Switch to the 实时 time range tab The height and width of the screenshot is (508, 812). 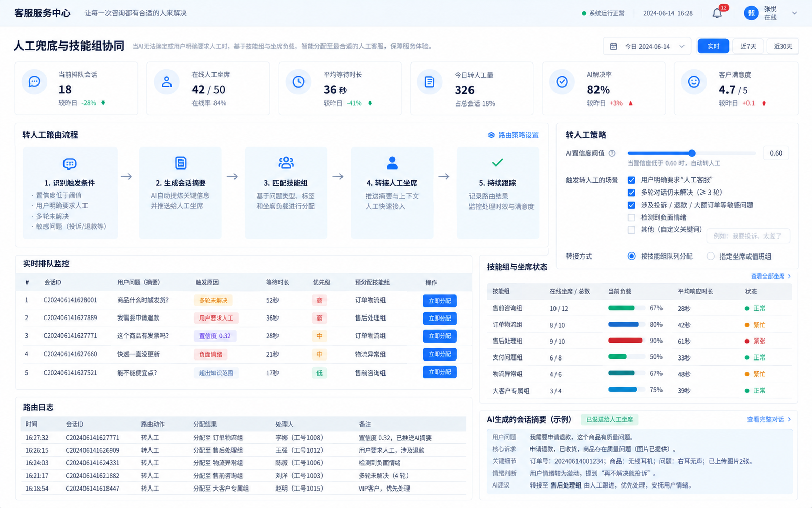(x=713, y=46)
